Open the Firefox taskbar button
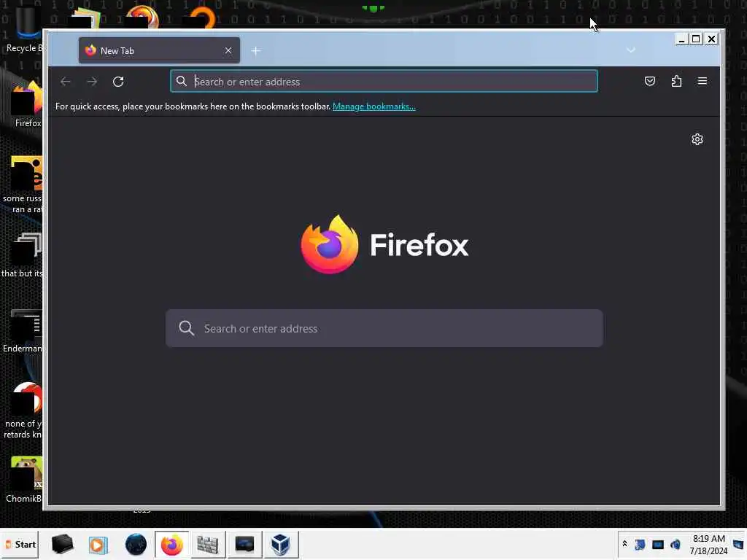This screenshot has height=560, width=747. pos(172,544)
